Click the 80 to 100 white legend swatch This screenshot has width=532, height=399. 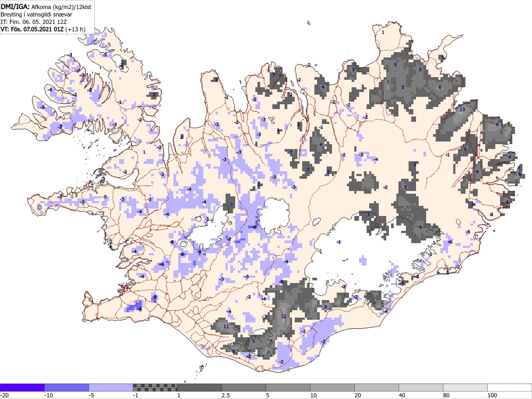tap(465, 387)
